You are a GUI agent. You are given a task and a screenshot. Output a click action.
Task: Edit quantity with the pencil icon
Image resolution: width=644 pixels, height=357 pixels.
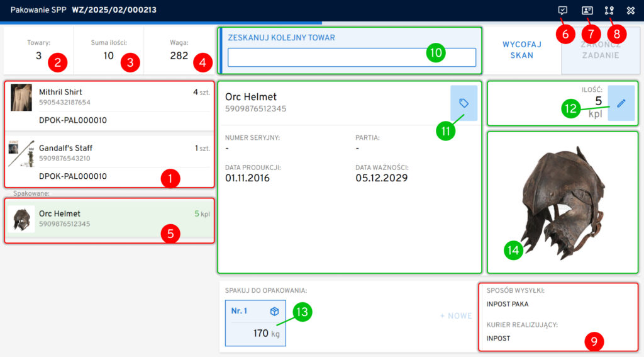pos(621,103)
